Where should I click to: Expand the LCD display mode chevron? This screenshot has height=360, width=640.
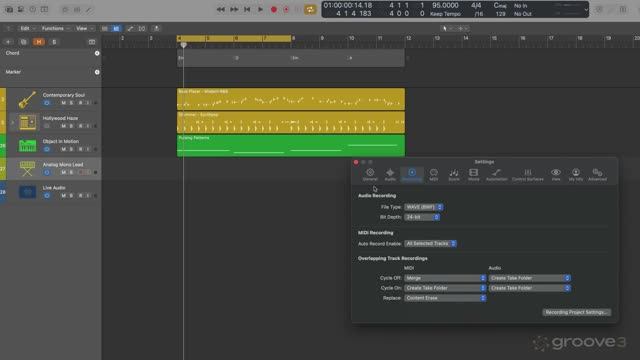[x=586, y=9]
